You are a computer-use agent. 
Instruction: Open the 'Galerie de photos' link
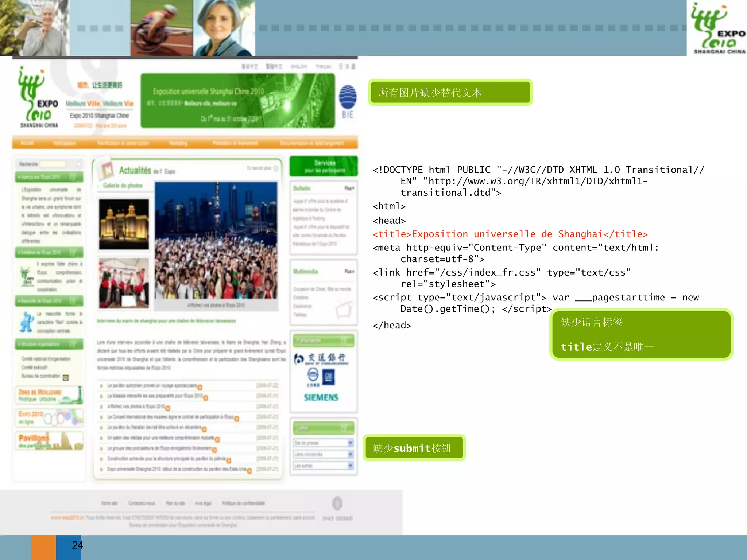pyautogui.click(x=123, y=186)
